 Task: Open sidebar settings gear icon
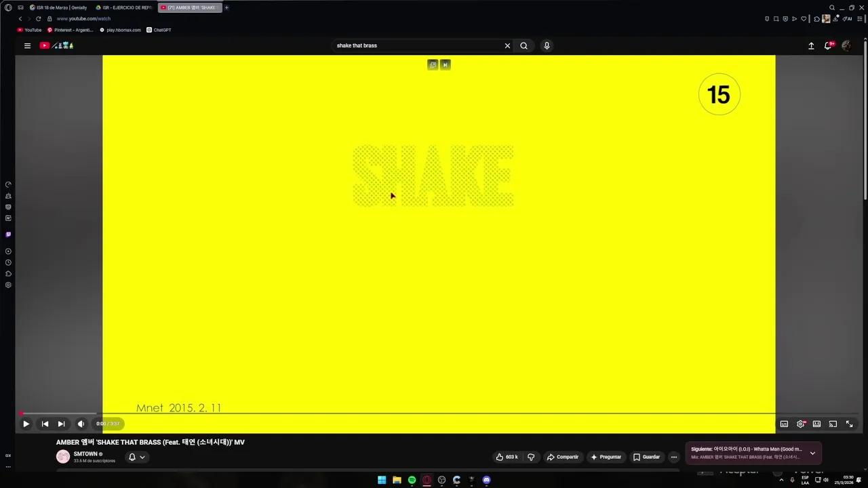8,285
